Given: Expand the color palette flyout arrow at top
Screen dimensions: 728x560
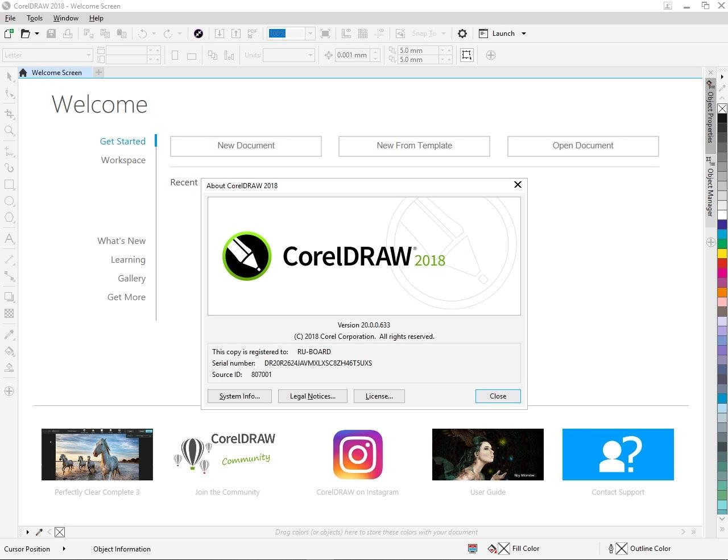Looking at the screenshot, I should click(722, 76).
